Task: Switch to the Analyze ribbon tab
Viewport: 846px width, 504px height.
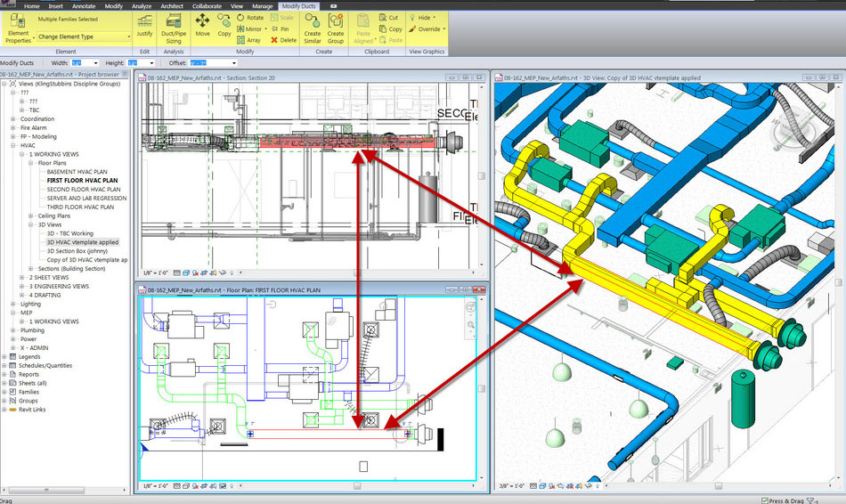Action: pos(142,5)
